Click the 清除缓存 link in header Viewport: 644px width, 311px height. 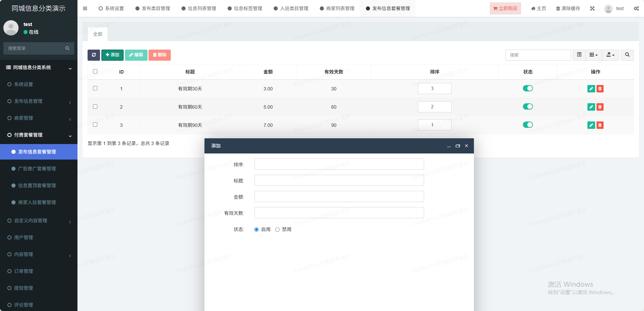(x=568, y=8)
